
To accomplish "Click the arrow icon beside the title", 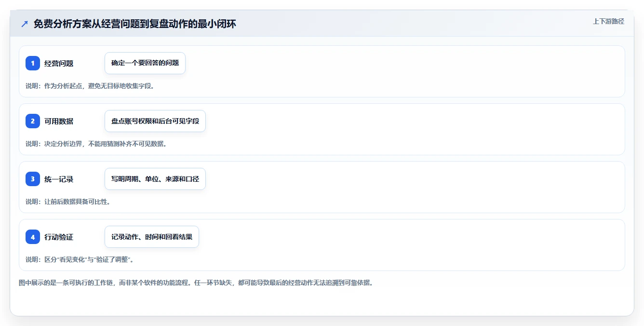I will 25,24.
